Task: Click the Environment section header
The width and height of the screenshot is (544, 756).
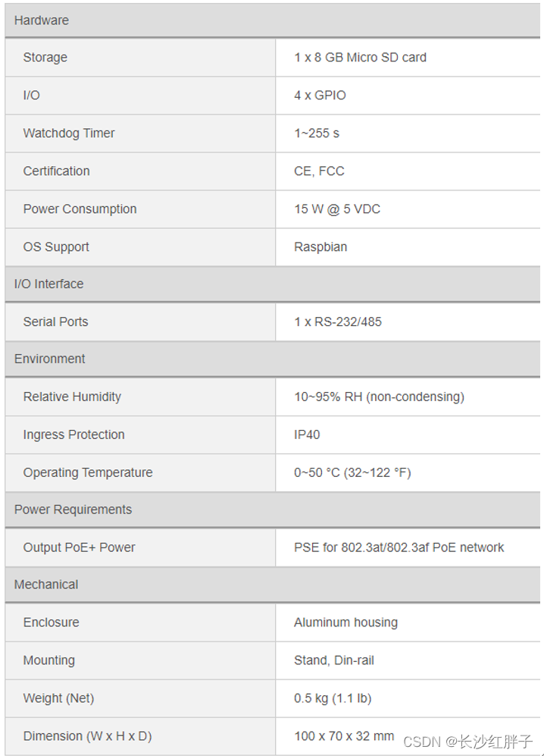Action: [x=50, y=359]
